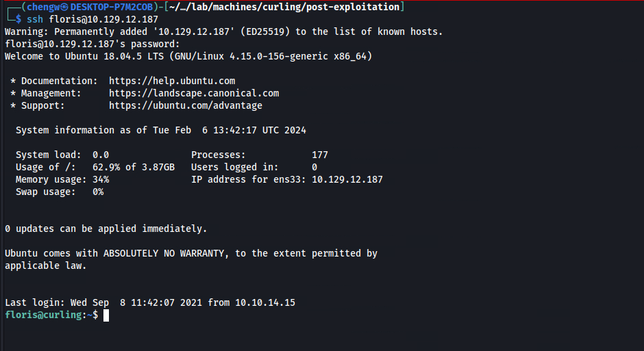Click the ssh command text
The height and width of the screenshot is (351, 644).
tap(35, 19)
